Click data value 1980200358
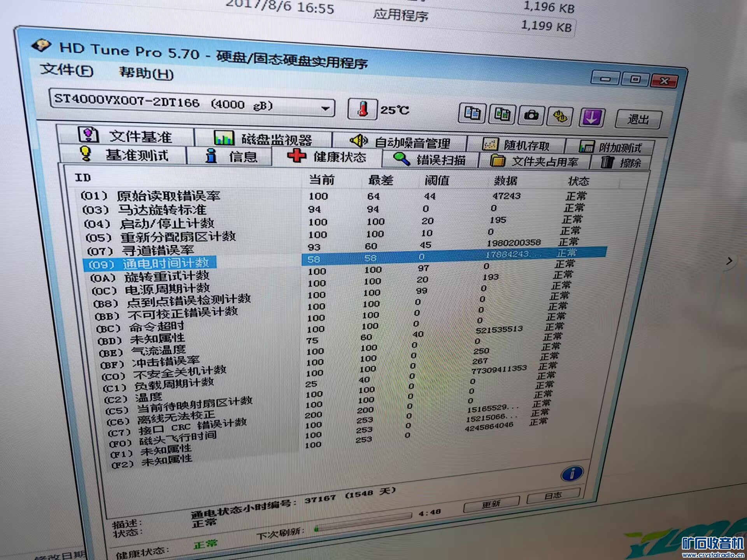The height and width of the screenshot is (560, 747). (x=514, y=243)
